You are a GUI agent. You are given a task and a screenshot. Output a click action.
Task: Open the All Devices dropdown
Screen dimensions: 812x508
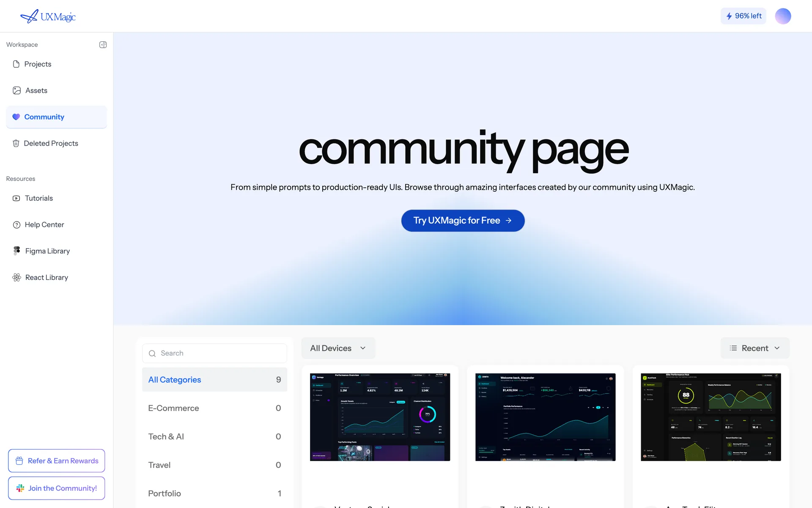(338, 348)
